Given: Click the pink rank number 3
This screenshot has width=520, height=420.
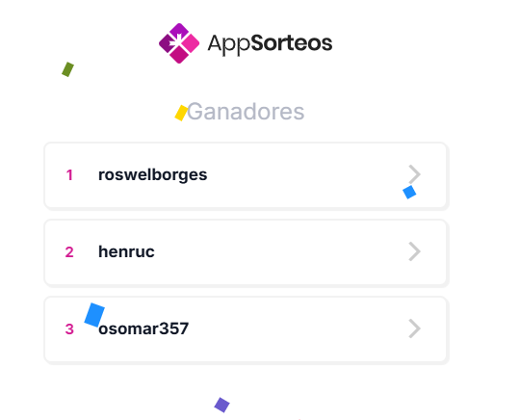Looking at the screenshot, I should click(69, 329).
